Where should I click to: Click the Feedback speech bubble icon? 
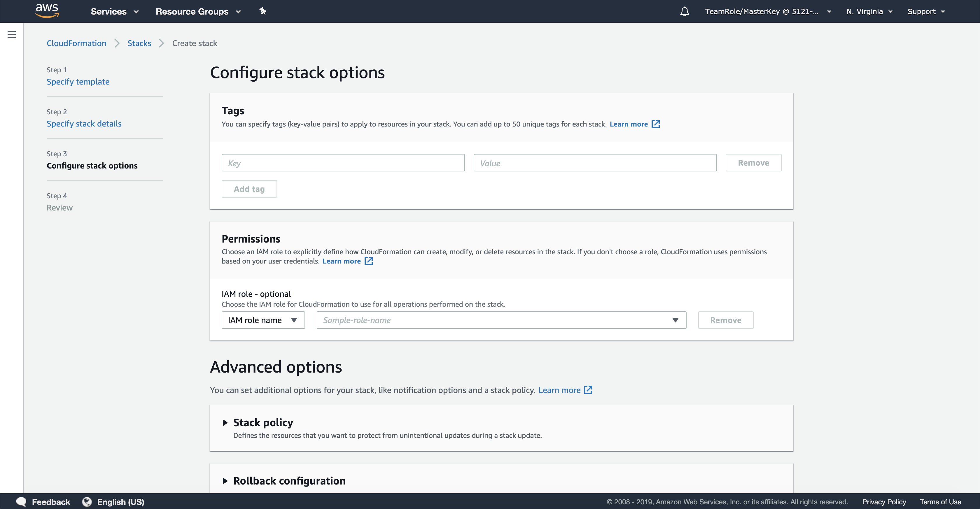pyautogui.click(x=21, y=502)
